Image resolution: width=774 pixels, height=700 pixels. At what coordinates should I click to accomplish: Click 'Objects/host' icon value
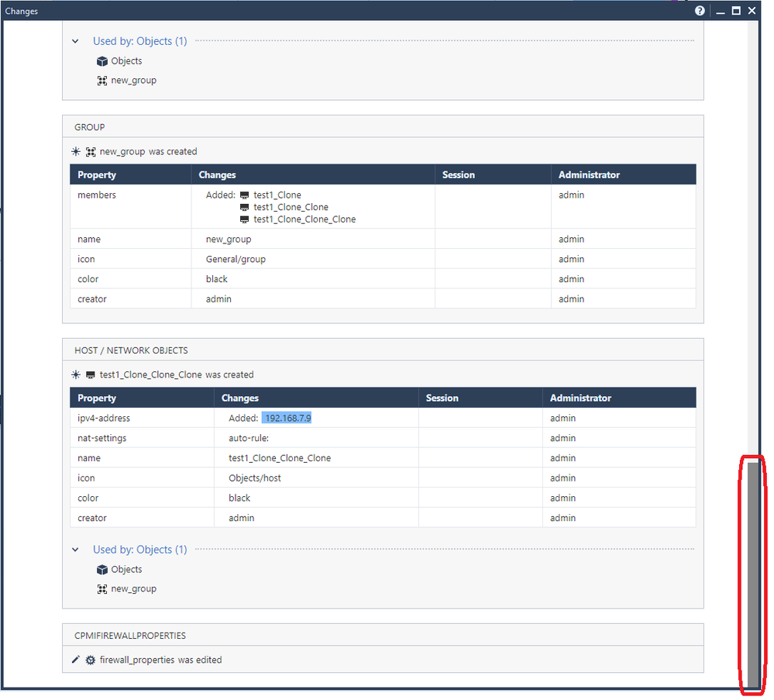[255, 478]
